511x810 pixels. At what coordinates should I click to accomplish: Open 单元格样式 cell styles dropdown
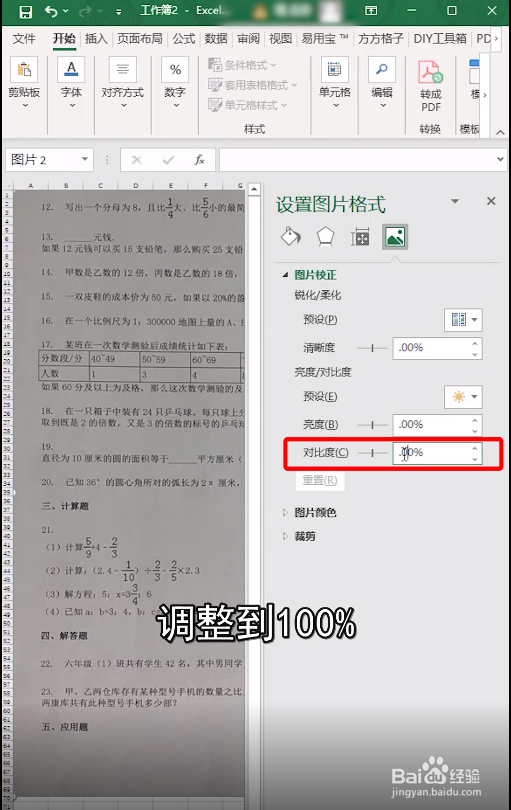[x=247, y=105]
